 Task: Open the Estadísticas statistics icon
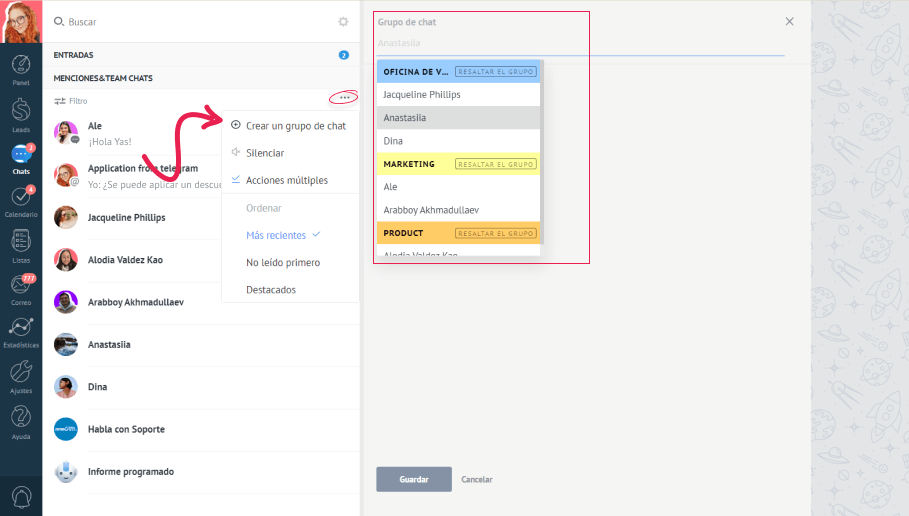(x=20, y=330)
